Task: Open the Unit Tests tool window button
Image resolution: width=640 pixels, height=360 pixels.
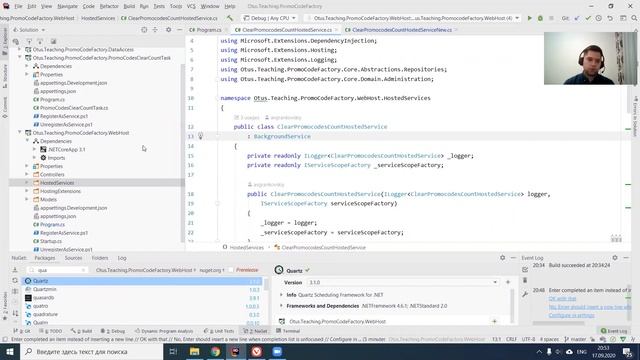Action: click(219, 331)
